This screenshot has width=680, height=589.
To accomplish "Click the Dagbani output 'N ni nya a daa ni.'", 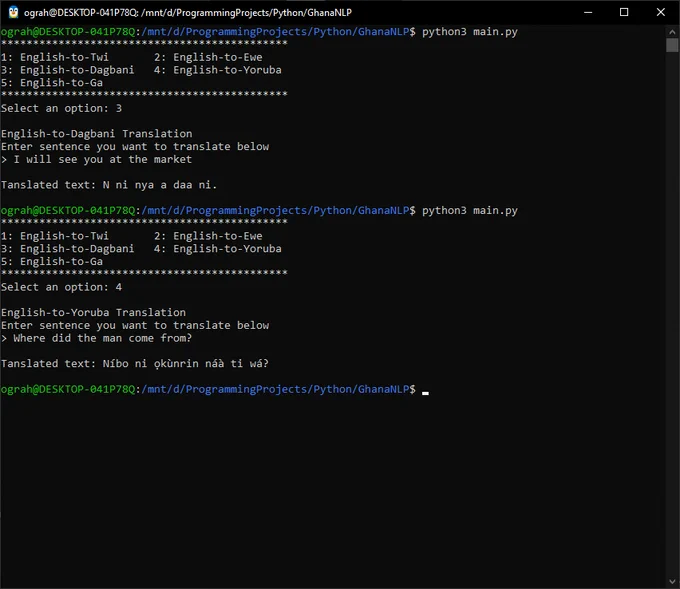I will [x=160, y=185].
